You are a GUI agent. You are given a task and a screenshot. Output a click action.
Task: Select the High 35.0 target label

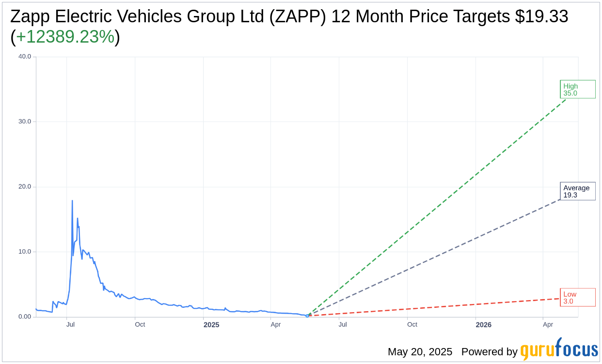click(x=578, y=89)
